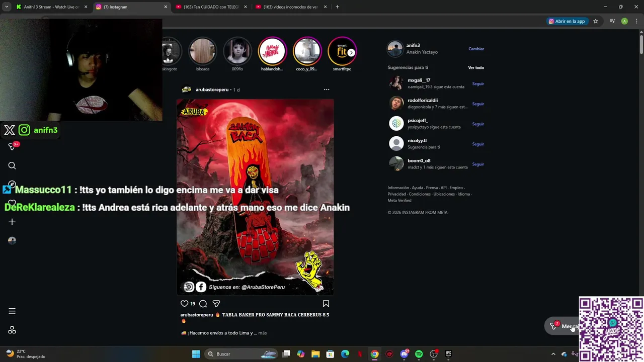Open arubastoreperu profile from post header
The width and height of the screenshot is (644, 362).
[x=212, y=89]
